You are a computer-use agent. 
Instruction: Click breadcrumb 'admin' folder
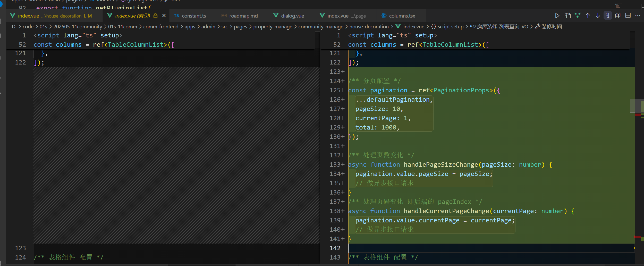(208, 27)
